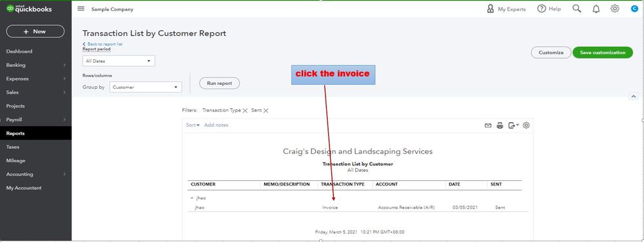Viewport: 644px width, 242px height.
Task: Open the settings gear in header
Action: [x=614, y=8]
